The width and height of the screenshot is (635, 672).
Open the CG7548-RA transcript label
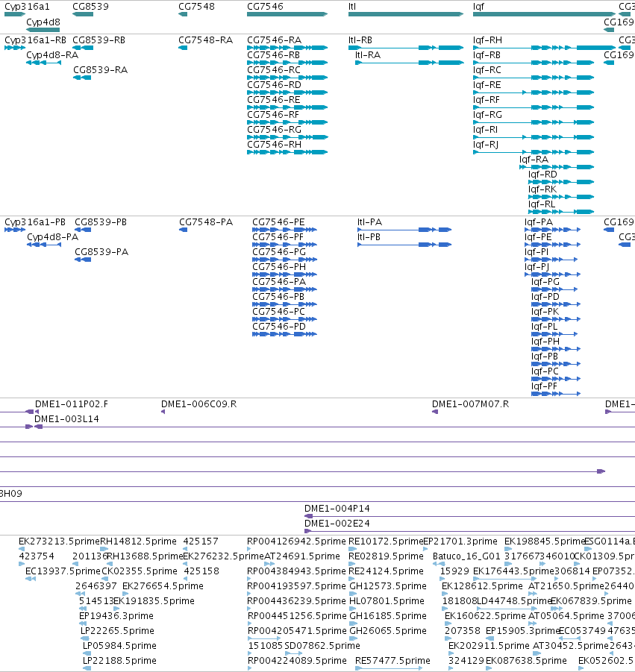[x=205, y=40]
